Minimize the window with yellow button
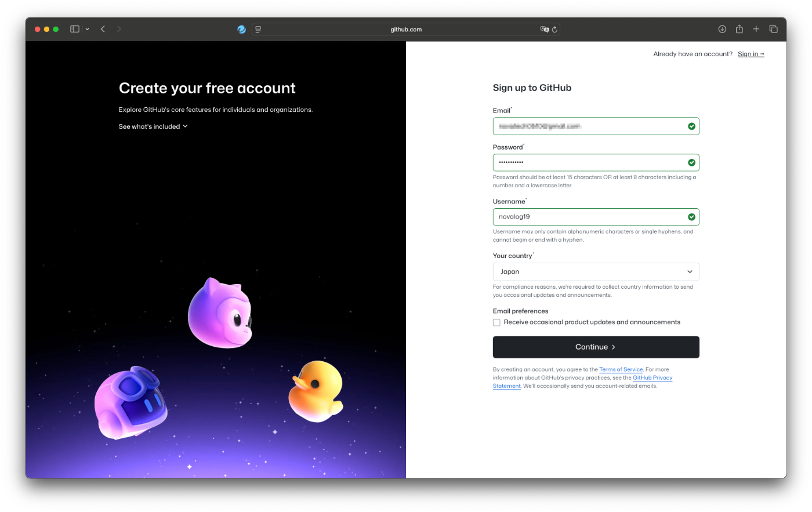 pos(46,29)
